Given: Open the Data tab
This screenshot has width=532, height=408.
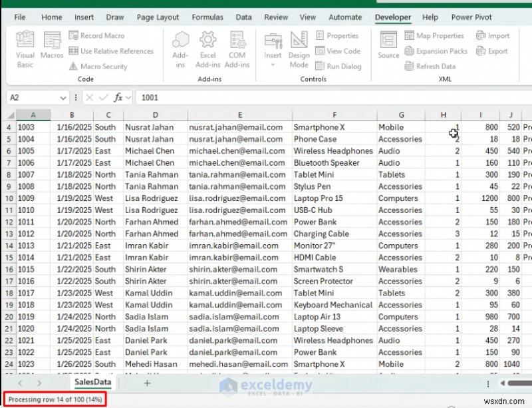Looking at the screenshot, I should (243, 17).
